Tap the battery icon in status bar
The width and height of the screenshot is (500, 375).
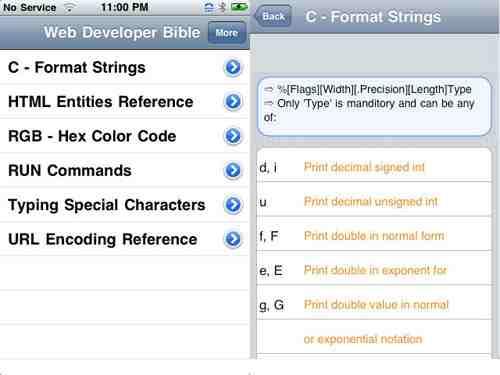(239, 7)
